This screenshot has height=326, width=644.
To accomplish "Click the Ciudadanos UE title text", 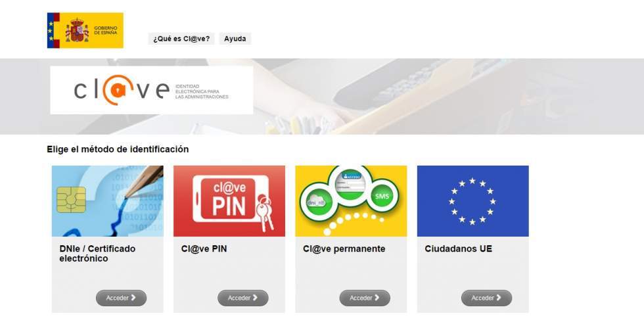I will (x=459, y=249).
